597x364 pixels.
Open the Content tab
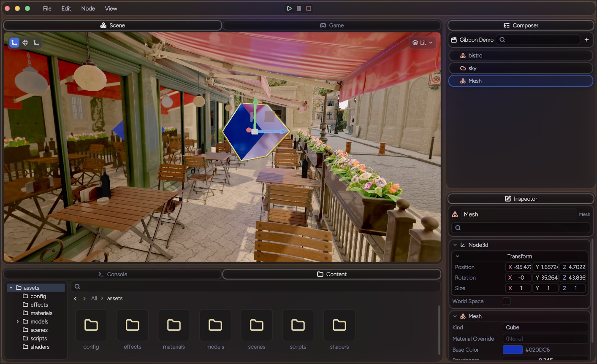(332, 274)
